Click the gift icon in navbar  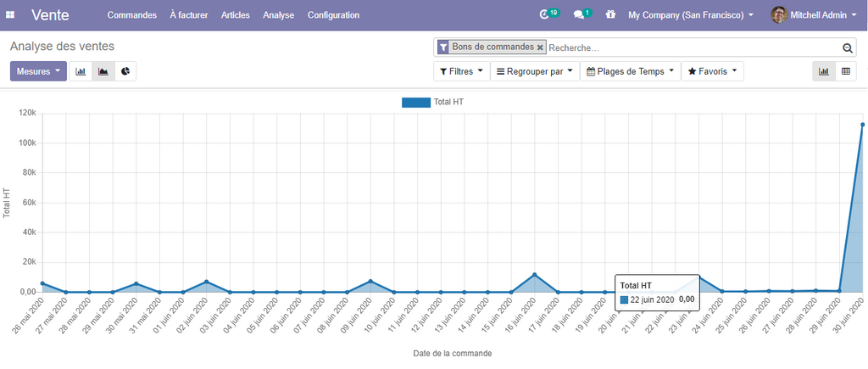point(610,14)
